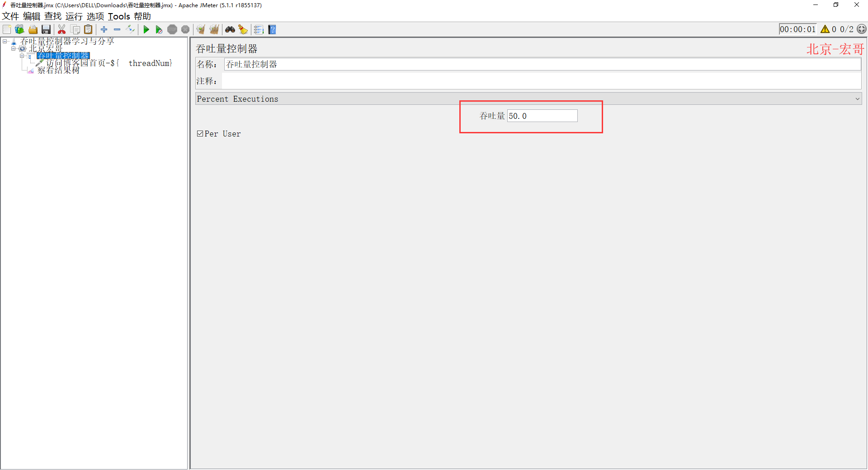Click the remote engine status icon
The image size is (868, 470).
tap(862, 29)
